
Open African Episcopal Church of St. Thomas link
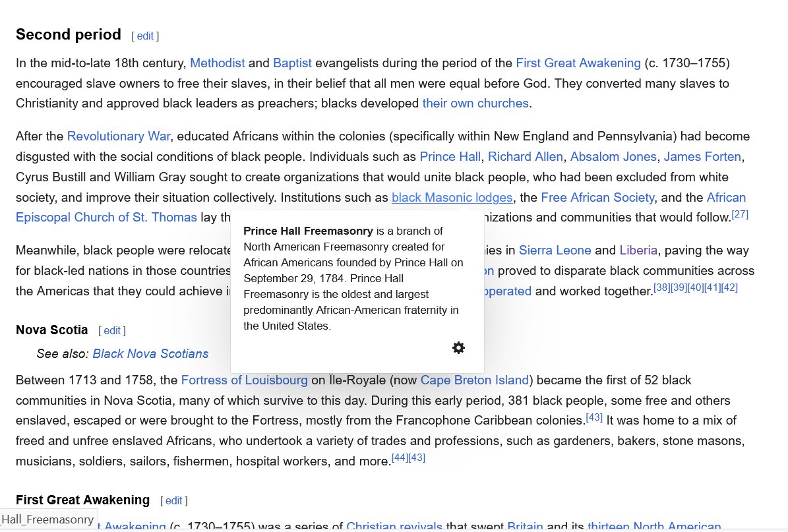[x=106, y=218]
